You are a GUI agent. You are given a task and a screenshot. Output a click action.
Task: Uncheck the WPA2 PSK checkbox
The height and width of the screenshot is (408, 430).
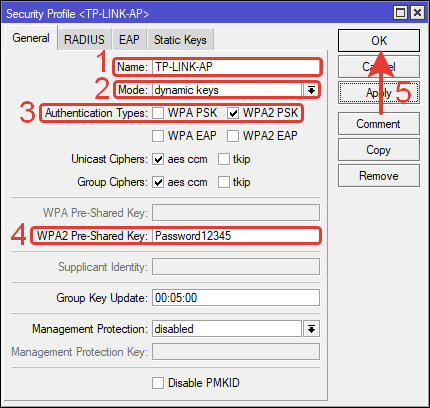tap(233, 113)
